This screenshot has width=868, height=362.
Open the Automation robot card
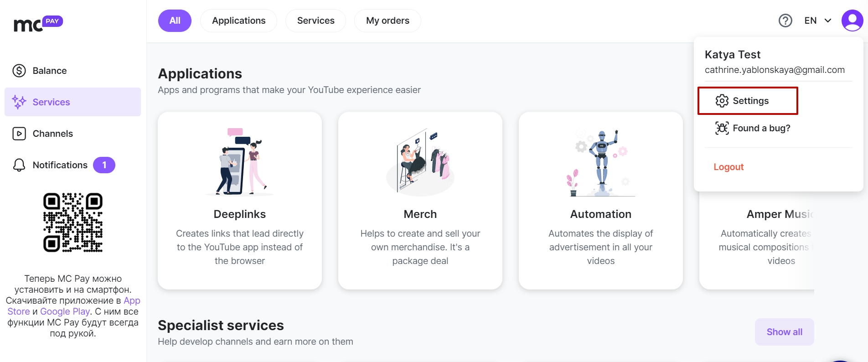coord(601,201)
